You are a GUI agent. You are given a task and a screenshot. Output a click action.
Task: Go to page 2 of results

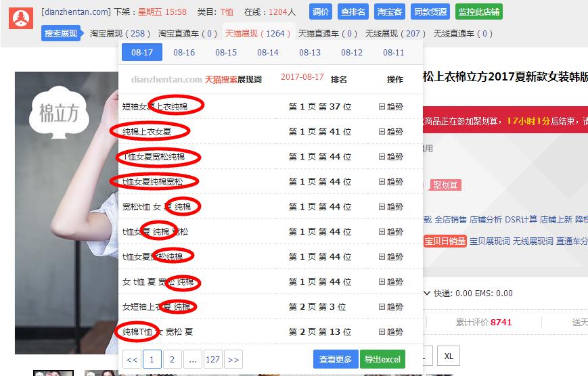point(172,360)
